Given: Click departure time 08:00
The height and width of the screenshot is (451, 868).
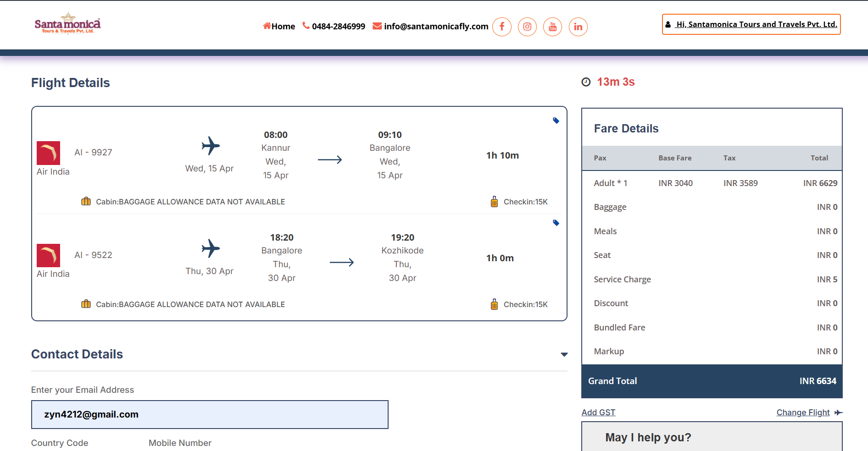Looking at the screenshot, I should pyautogui.click(x=276, y=135).
